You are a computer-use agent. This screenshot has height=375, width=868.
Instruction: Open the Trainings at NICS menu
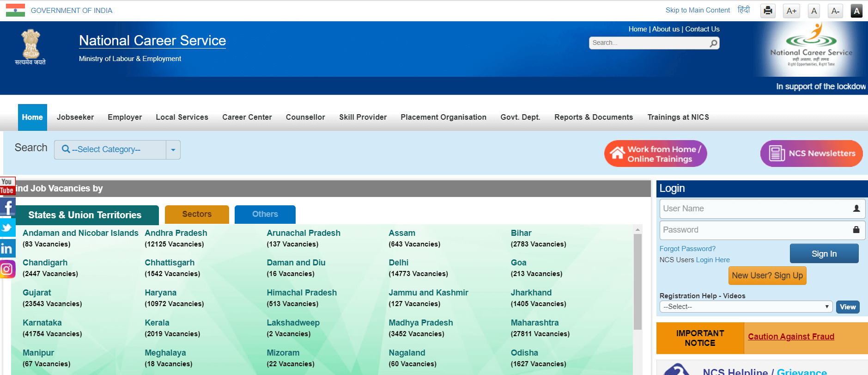point(678,117)
